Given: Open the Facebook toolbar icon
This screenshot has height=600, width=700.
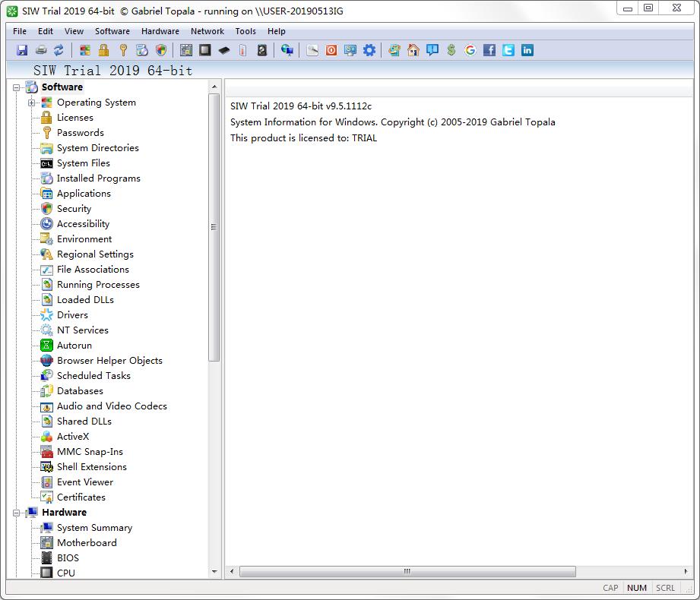Looking at the screenshot, I should click(489, 50).
